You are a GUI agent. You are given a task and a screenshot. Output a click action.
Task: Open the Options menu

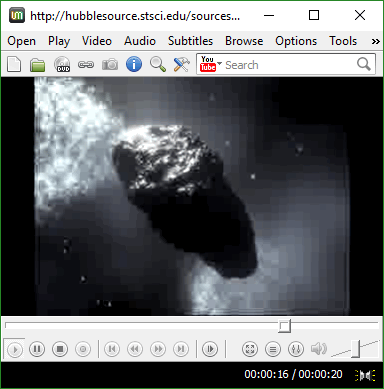296,41
